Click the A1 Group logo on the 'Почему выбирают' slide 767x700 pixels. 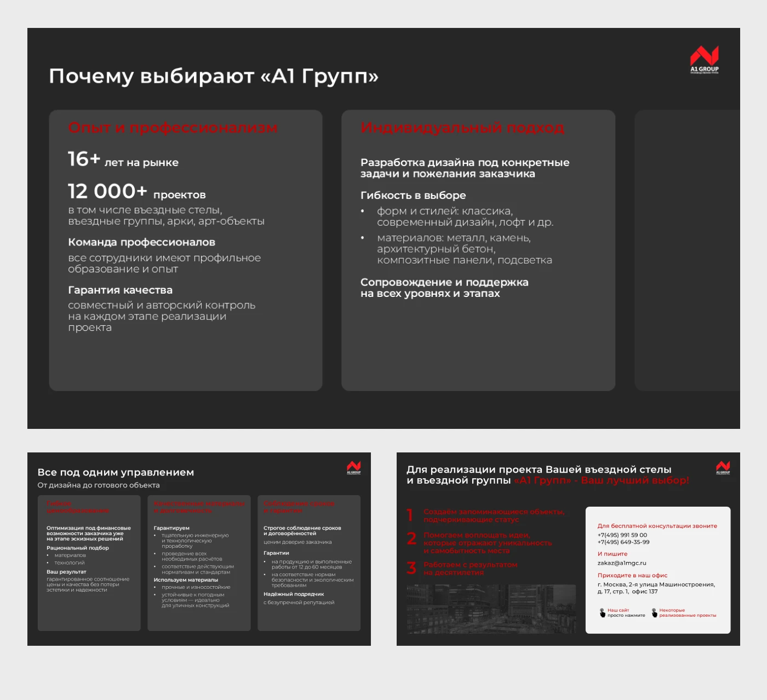[704, 59]
